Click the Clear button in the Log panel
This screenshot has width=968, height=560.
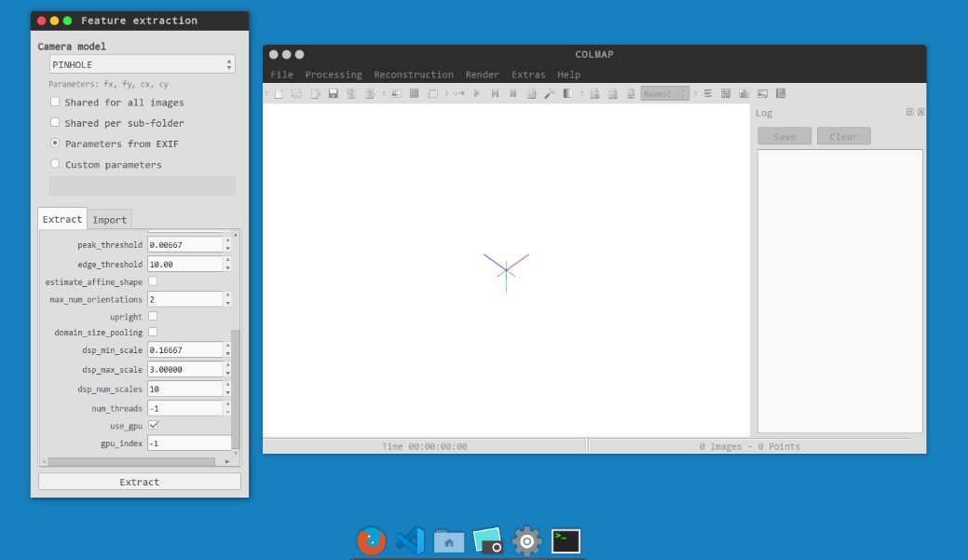pyautogui.click(x=843, y=136)
